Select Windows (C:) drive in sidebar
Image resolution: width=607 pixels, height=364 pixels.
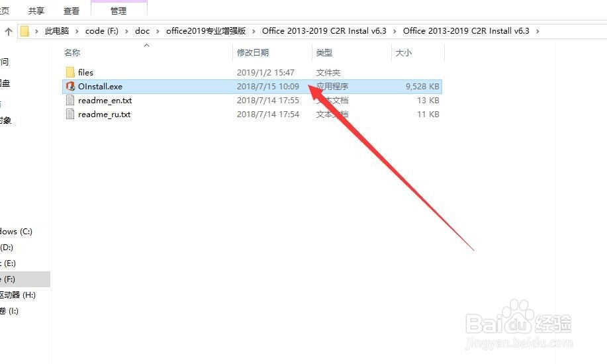[17, 232]
